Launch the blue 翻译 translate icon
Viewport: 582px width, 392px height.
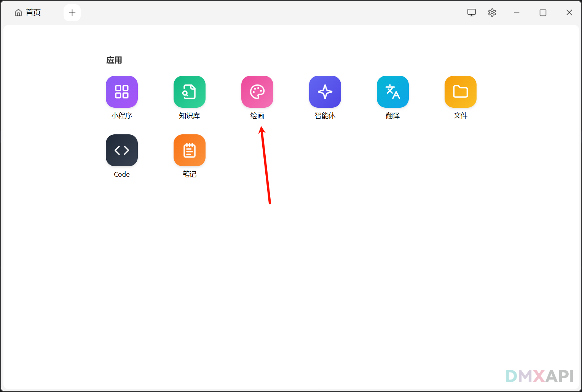(393, 92)
